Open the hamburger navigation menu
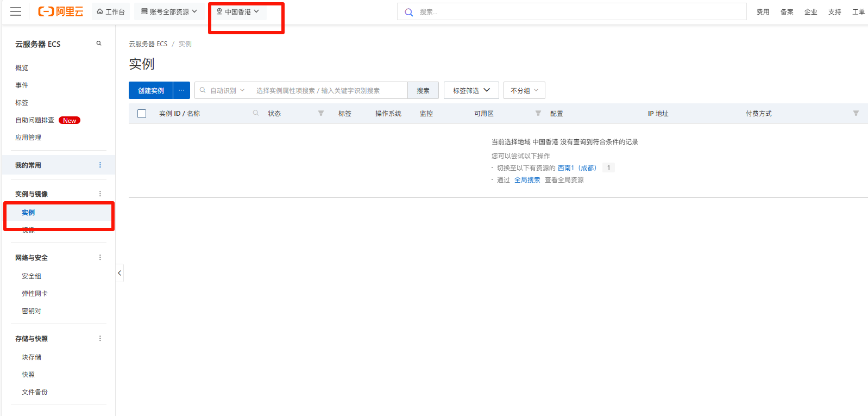The width and height of the screenshot is (868, 416). [x=16, y=11]
